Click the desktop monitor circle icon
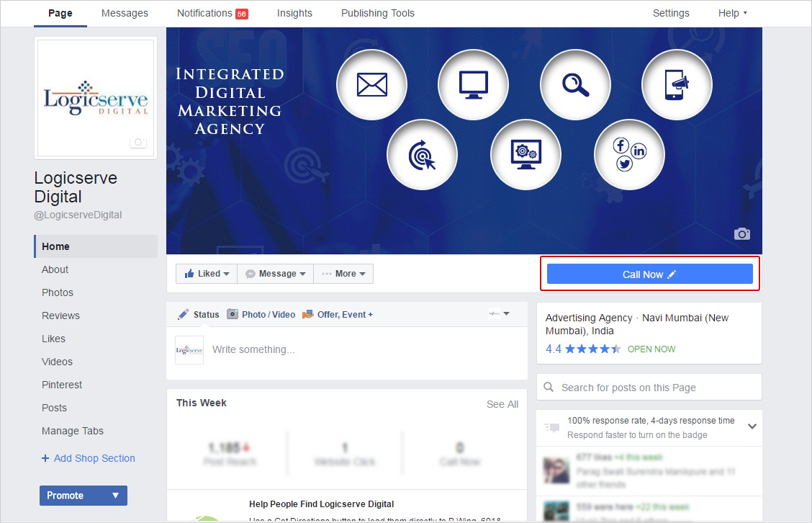This screenshot has height=523, width=812. (474, 84)
